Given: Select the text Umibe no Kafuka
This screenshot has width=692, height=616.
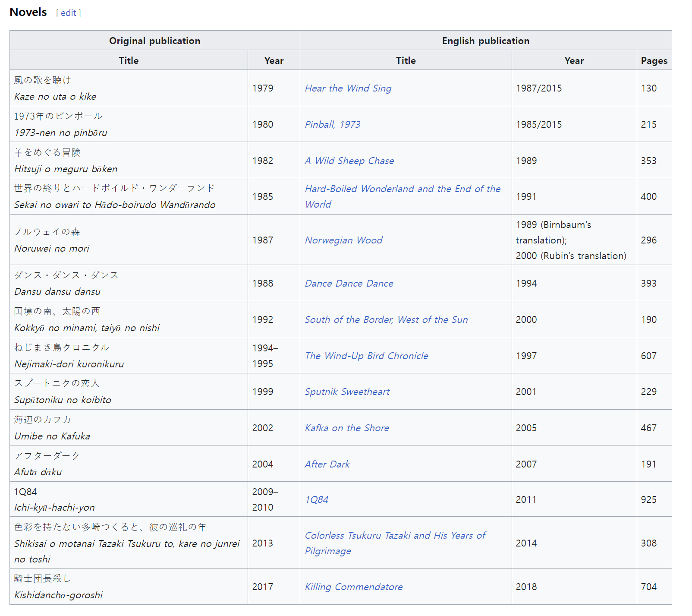Looking at the screenshot, I should pos(52,436).
